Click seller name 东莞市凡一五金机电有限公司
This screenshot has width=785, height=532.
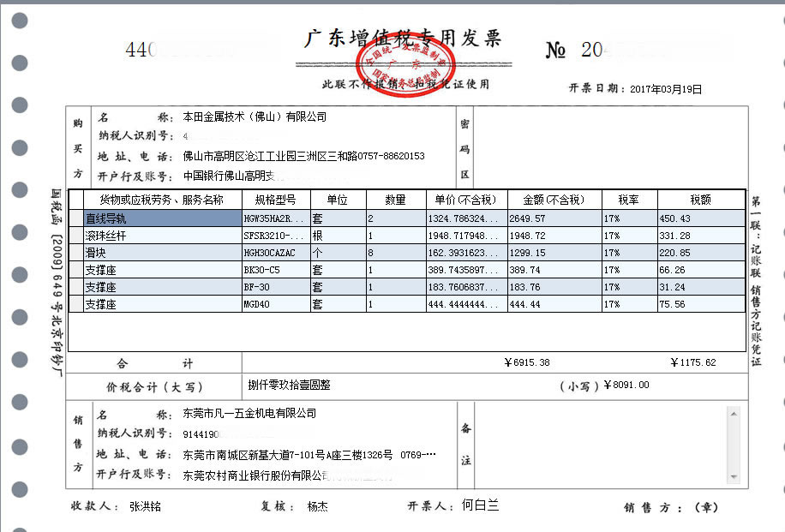pos(249,413)
